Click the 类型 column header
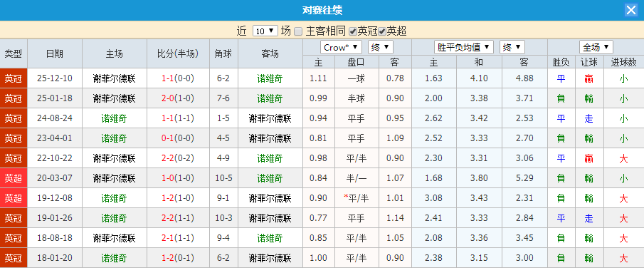 tap(14, 53)
